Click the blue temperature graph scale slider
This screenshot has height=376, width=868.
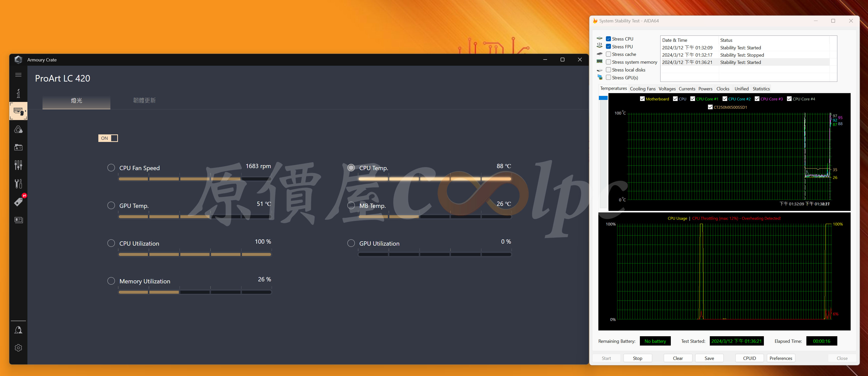pos(603,98)
